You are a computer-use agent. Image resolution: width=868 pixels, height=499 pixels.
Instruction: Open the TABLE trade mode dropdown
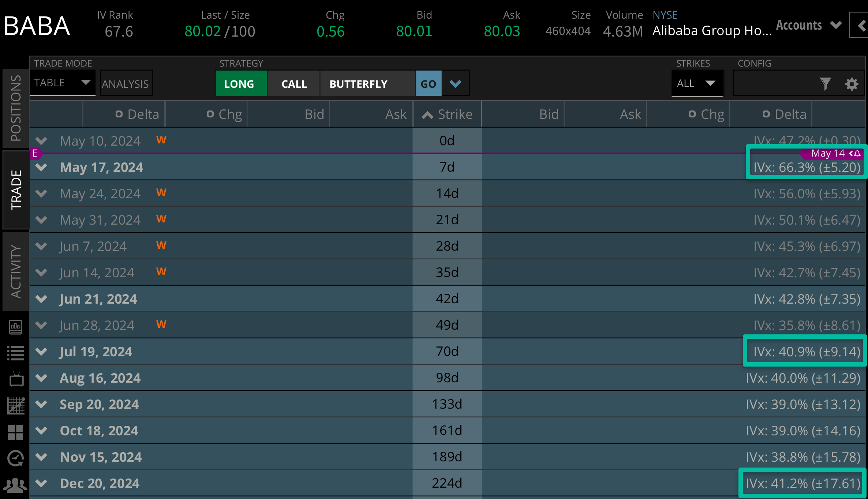[x=62, y=83]
